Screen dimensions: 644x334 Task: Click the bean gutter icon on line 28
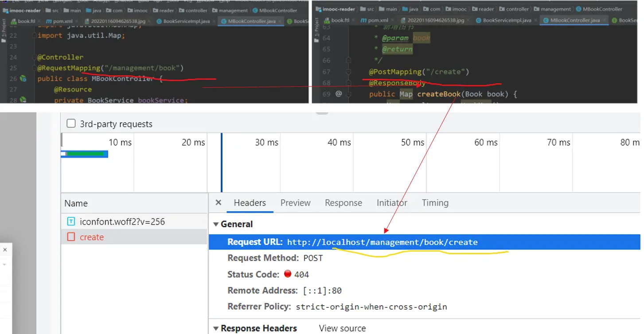click(23, 100)
